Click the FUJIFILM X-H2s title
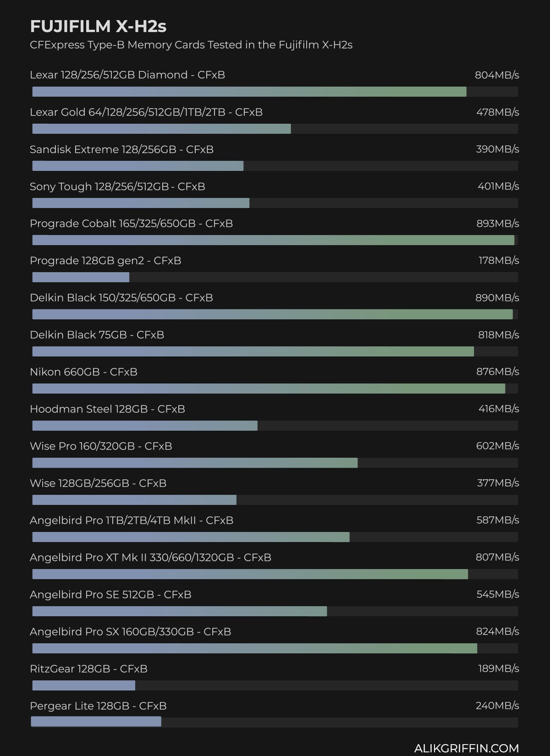 coord(98,27)
